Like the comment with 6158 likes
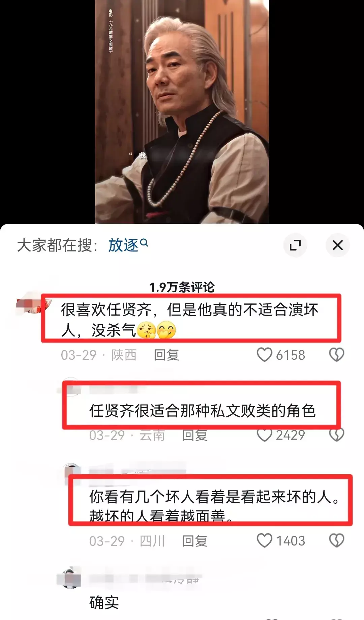 (264, 355)
